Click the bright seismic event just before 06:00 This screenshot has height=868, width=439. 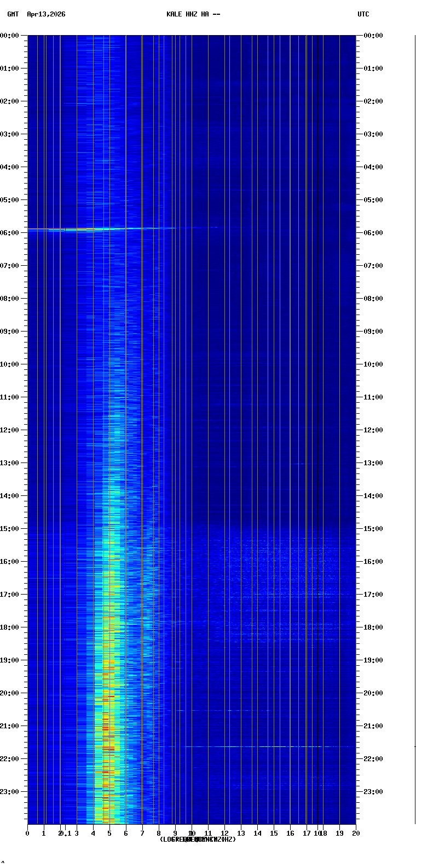tap(82, 229)
